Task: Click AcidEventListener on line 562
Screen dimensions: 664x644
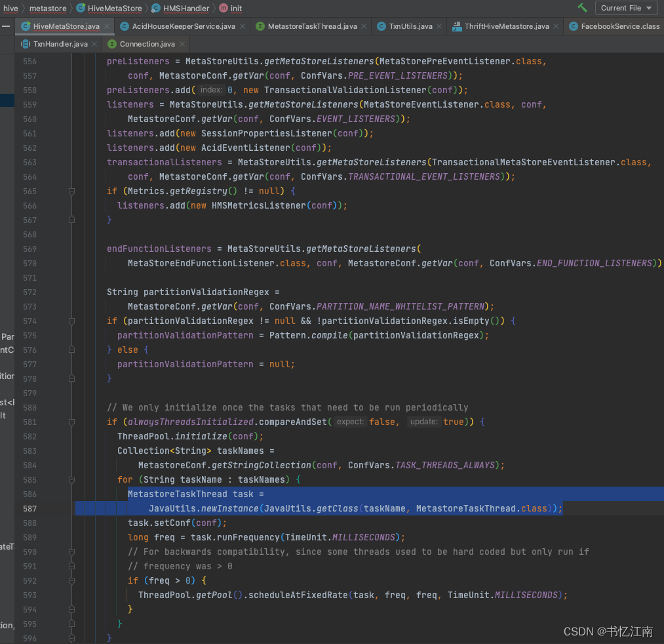Action: pyautogui.click(x=246, y=148)
